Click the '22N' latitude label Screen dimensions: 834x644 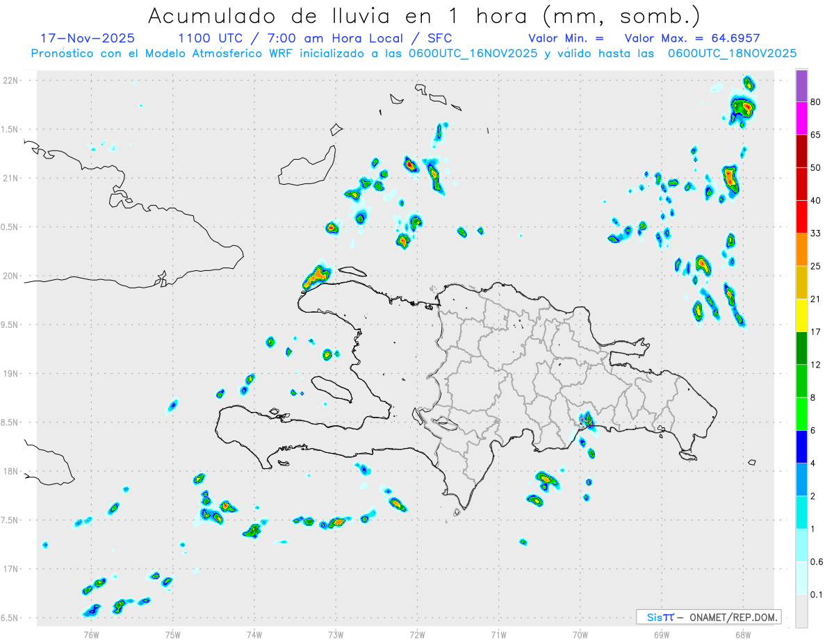pyautogui.click(x=12, y=81)
